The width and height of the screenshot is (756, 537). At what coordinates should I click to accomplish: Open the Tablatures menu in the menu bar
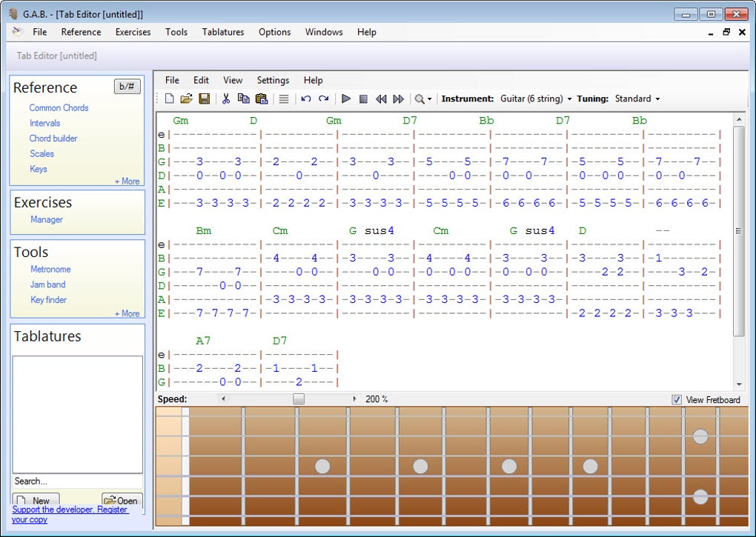pos(223,33)
